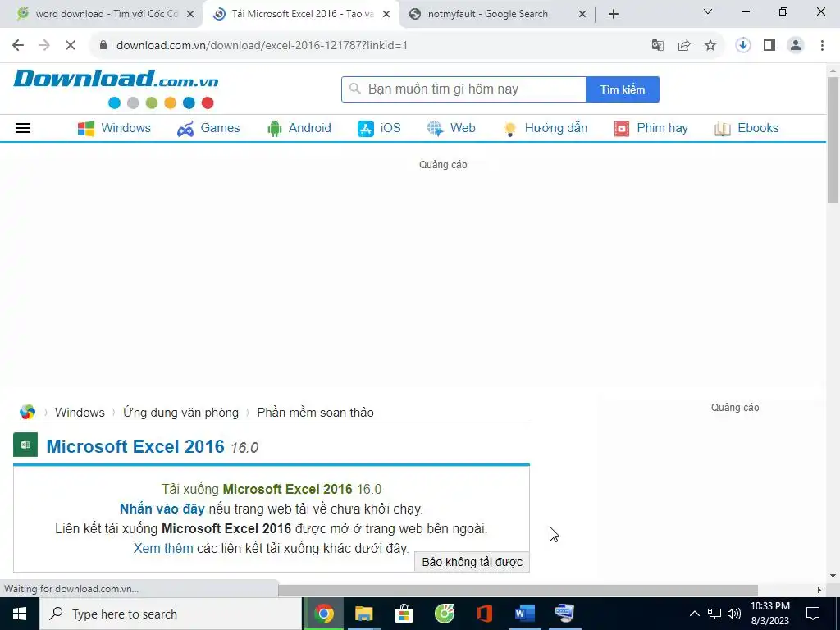This screenshot has height=630, width=840.
Task: Click the taskbar 'Type here to search' box
Action: (171, 614)
